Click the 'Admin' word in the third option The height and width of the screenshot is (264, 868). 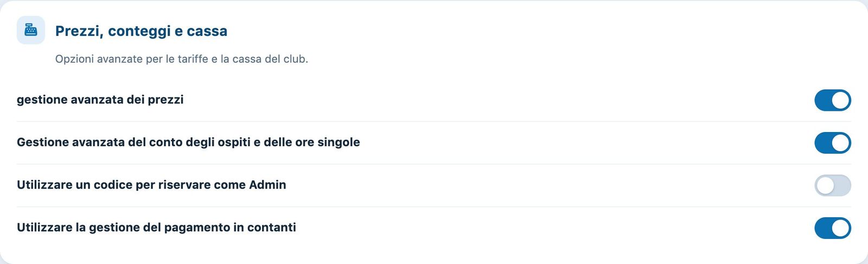click(x=267, y=185)
